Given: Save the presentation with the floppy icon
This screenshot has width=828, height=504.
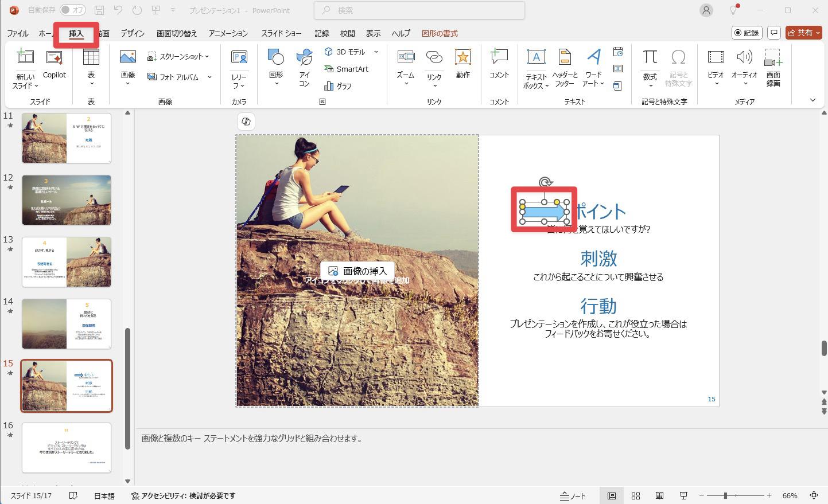Looking at the screenshot, I should (x=99, y=10).
